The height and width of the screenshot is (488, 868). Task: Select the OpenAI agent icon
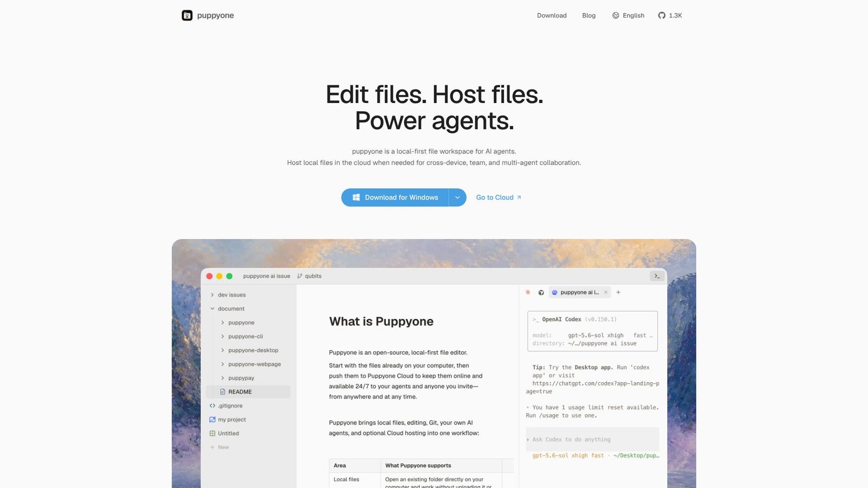[x=541, y=292]
